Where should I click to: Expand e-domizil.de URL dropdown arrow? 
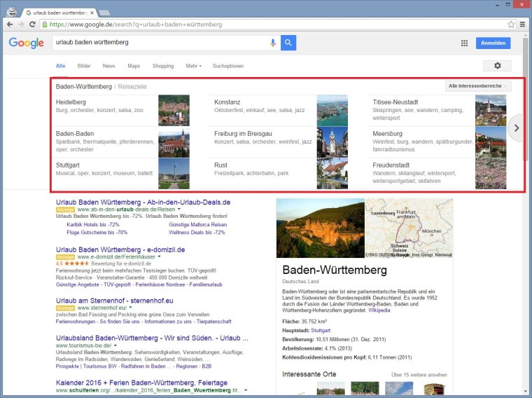(x=159, y=256)
